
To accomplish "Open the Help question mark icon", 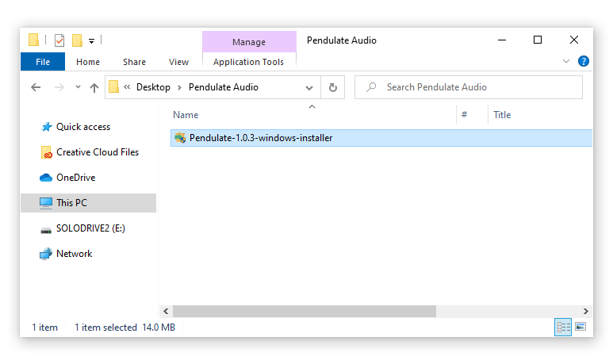I will point(584,61).
